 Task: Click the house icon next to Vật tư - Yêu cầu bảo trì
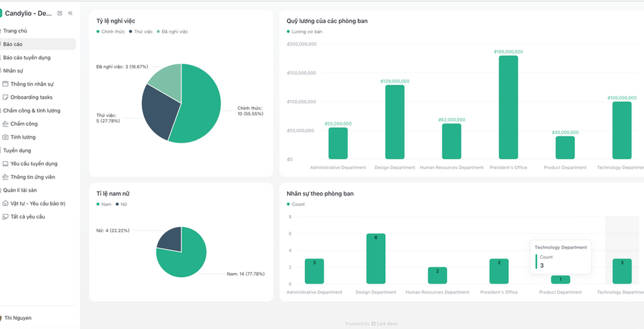pyautogui.click(x=5, y=203)
